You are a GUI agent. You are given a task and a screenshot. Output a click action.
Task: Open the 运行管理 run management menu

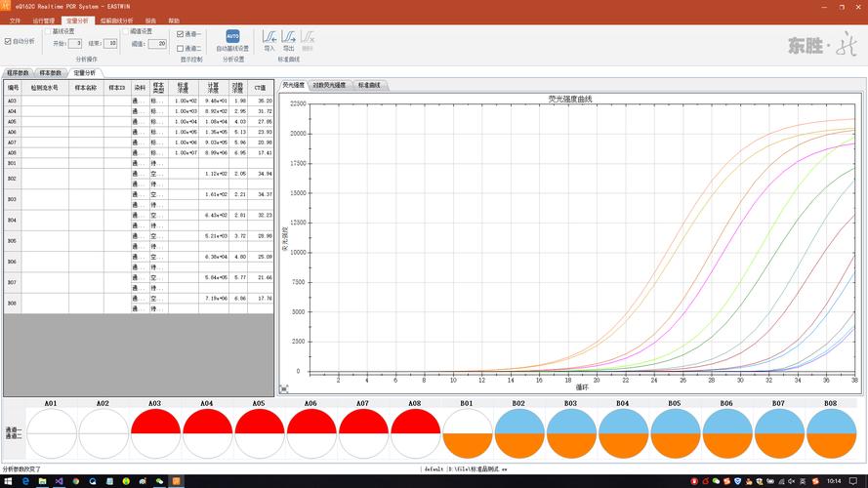[43, 20]
